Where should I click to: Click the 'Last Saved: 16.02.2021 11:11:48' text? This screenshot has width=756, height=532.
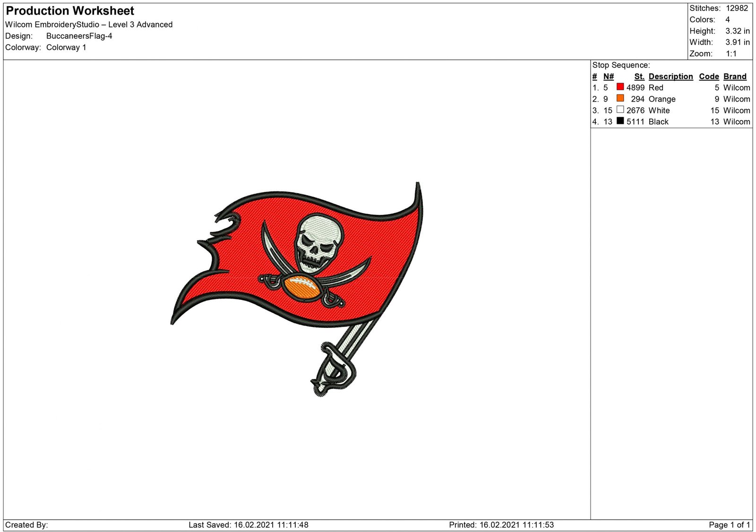click(249, 524)
